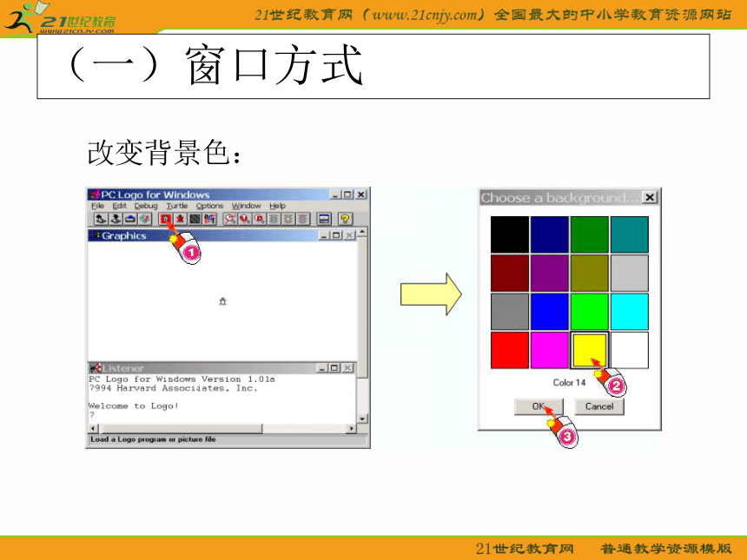Pick the light gray color swatch

pos(630,273)
